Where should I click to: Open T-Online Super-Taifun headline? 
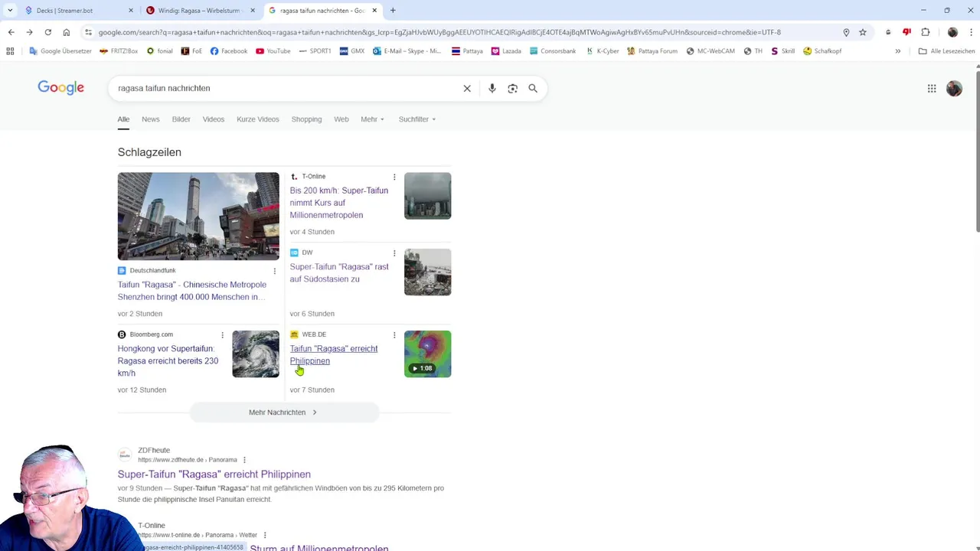tap(339, 203)
